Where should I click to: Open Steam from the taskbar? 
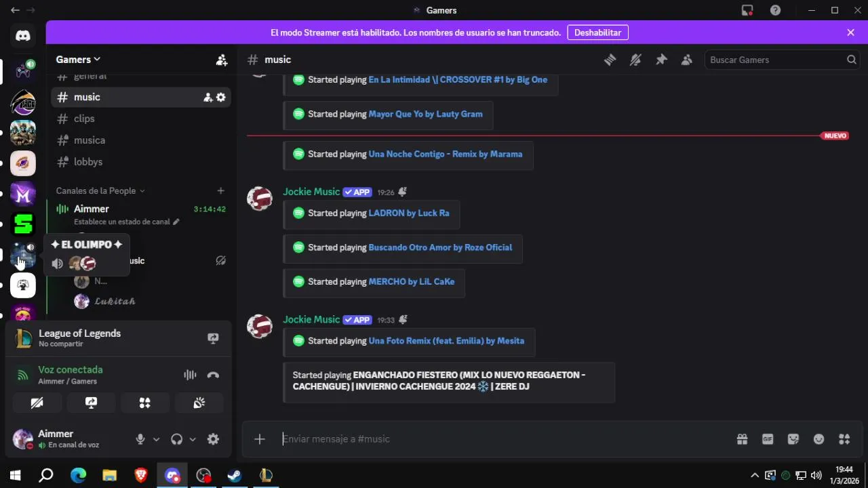(235, 476)
